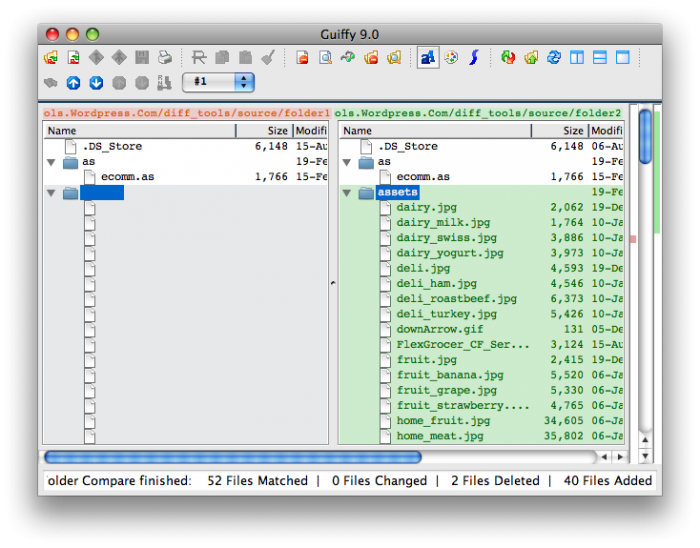Click the blue circular refresh arrows icon
The image size is (700, 548).
pos(554,58)
